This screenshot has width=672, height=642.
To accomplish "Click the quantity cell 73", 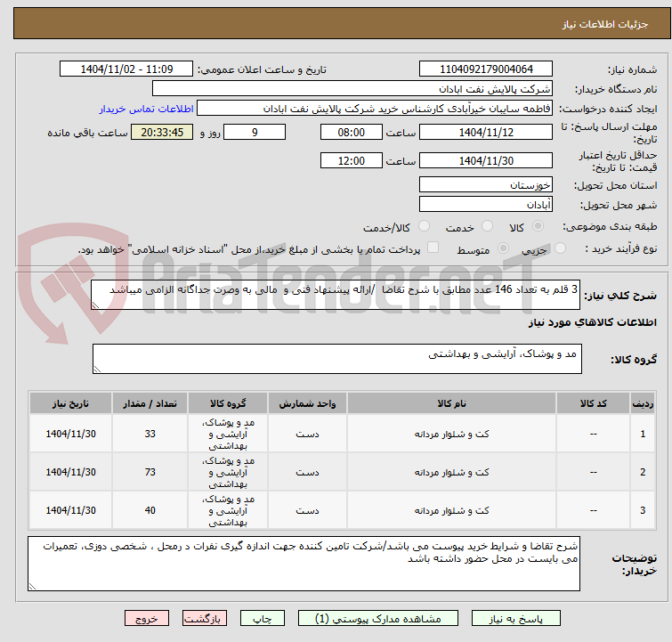I will coord(150,472).
